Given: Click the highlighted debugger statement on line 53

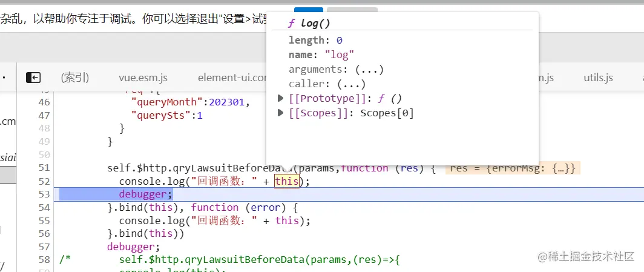Looking at the screenshot, I should tap(146, 194).
